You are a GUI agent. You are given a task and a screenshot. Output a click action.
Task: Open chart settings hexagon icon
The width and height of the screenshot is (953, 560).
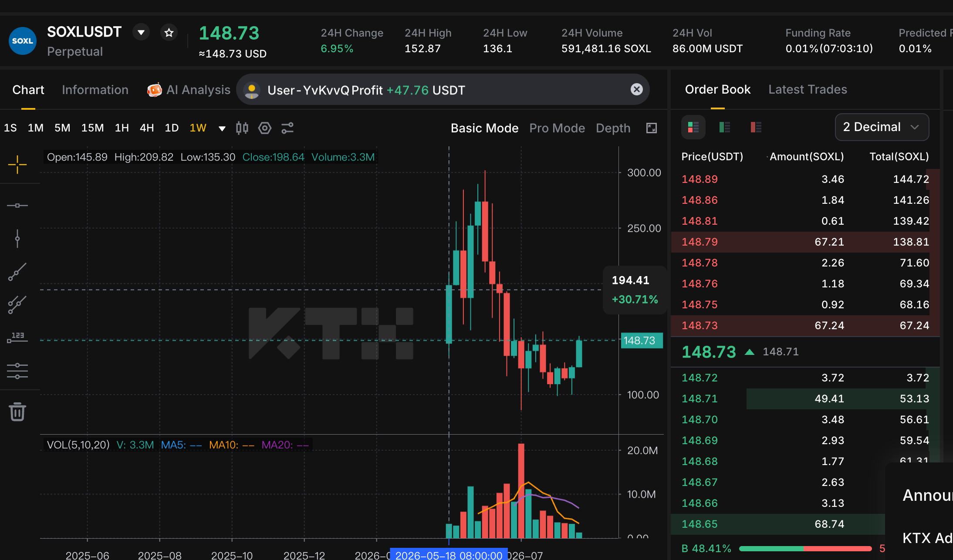tap(265, 128)
